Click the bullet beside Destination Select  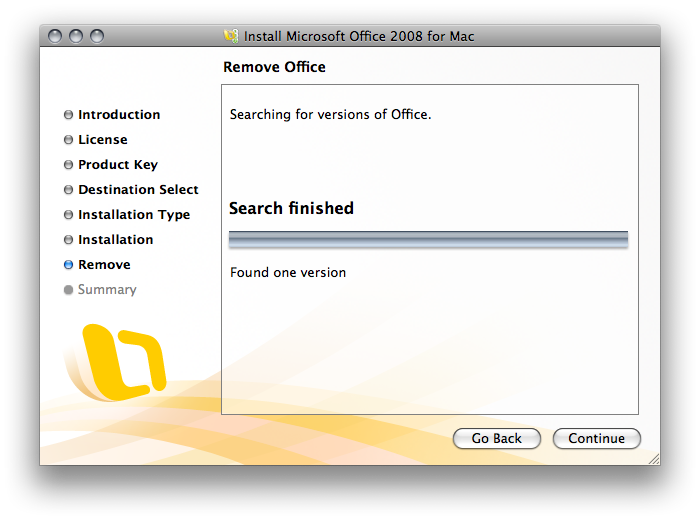(x=68, y=190)
